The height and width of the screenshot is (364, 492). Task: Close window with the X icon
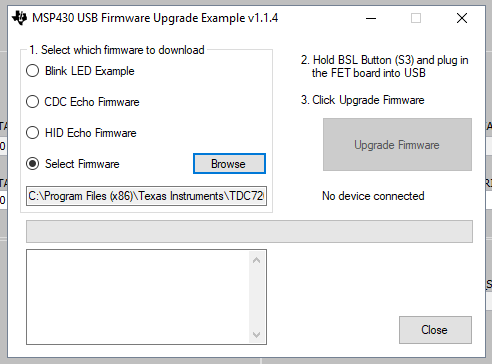[462, 18]
